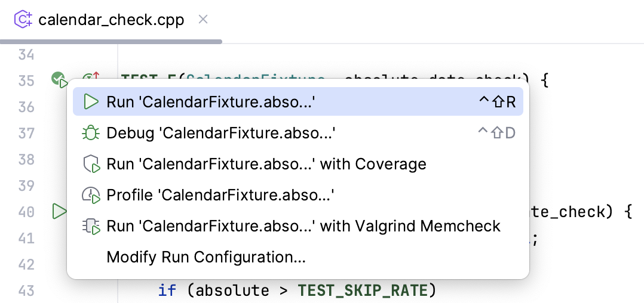Click the run gutter icon on line 40

click(59, 211)
